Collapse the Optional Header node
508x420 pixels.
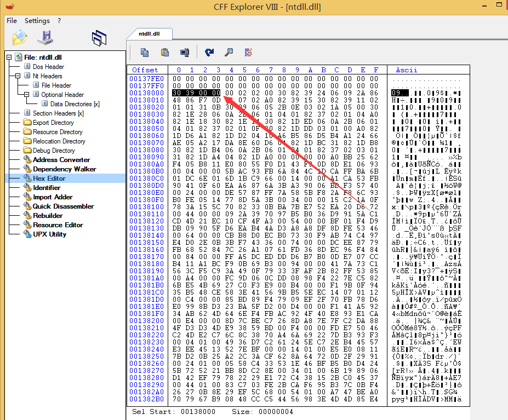click(26, 95)
